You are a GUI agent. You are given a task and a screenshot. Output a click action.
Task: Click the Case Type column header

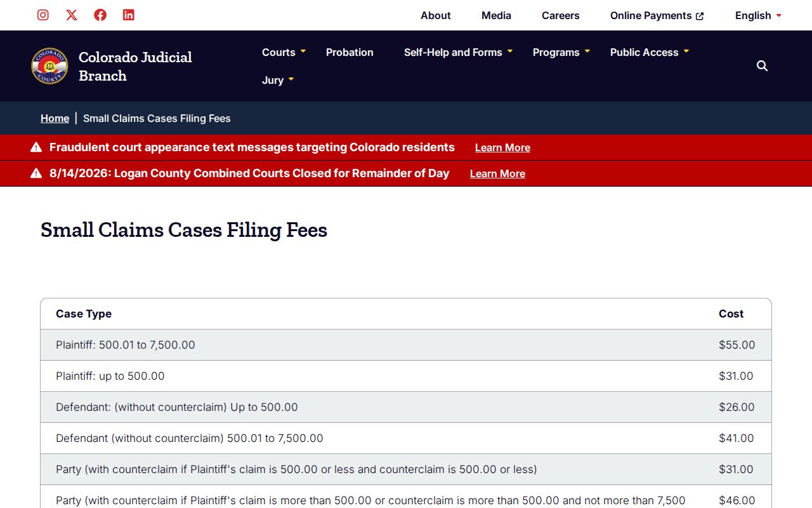[x=84, y=314]
